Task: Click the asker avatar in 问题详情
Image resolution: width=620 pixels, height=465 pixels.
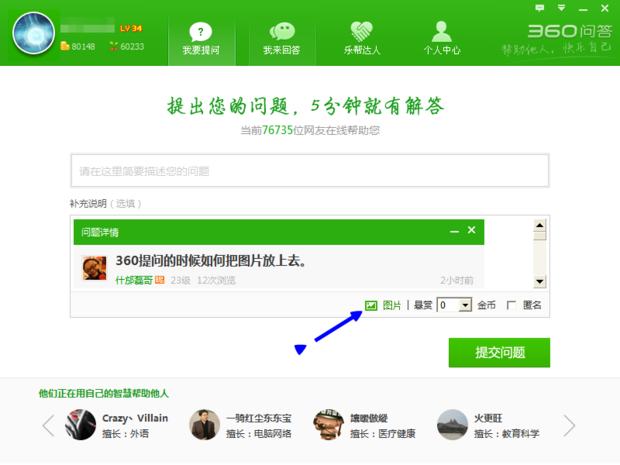Action: pyautogui.click(x=94, y=268)
